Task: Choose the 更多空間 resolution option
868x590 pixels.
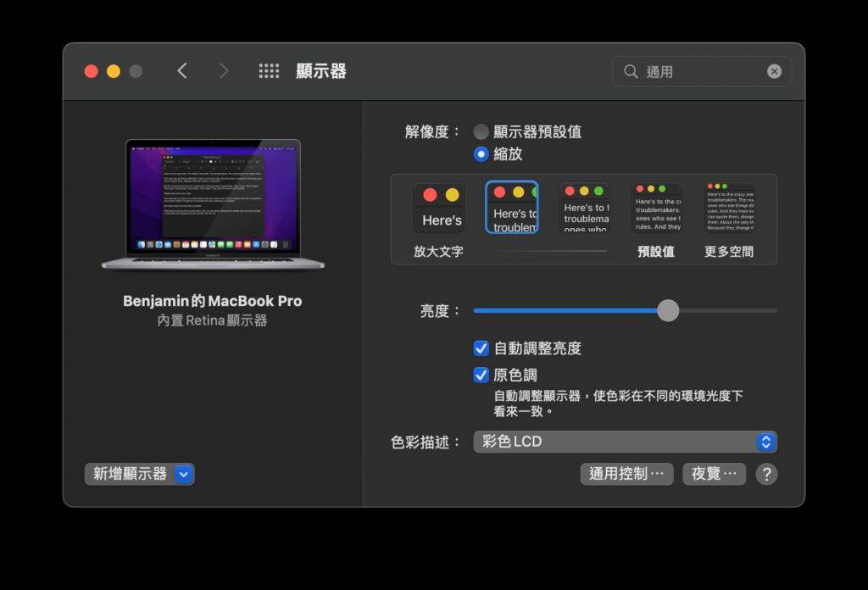Action: [x=729, y=206]
